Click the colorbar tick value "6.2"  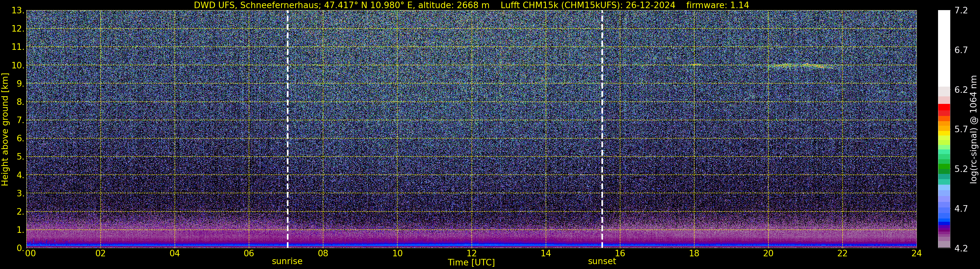(961, 90)
